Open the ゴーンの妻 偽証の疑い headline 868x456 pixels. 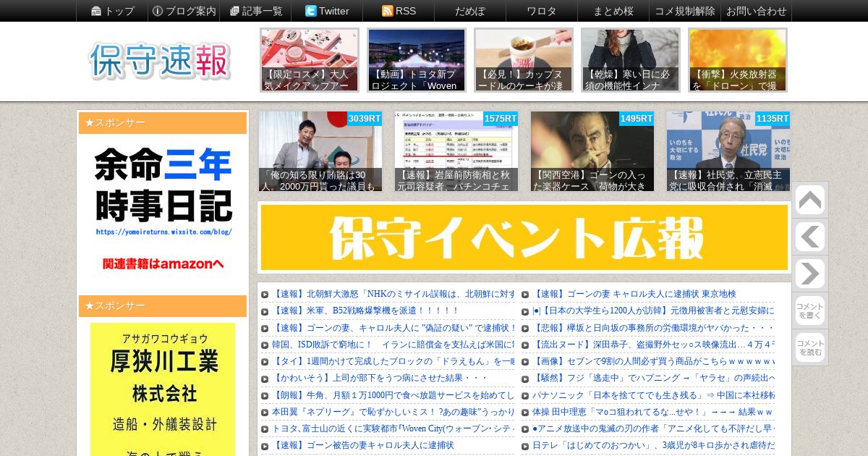coord(393,327)
